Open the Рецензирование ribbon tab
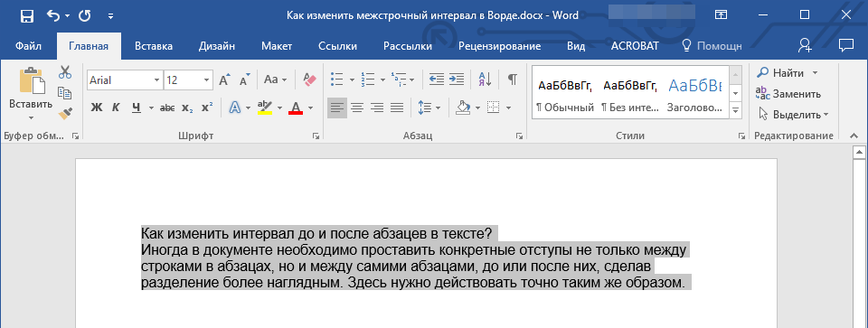The image size is (868, 328). click(x=500, y=46)
